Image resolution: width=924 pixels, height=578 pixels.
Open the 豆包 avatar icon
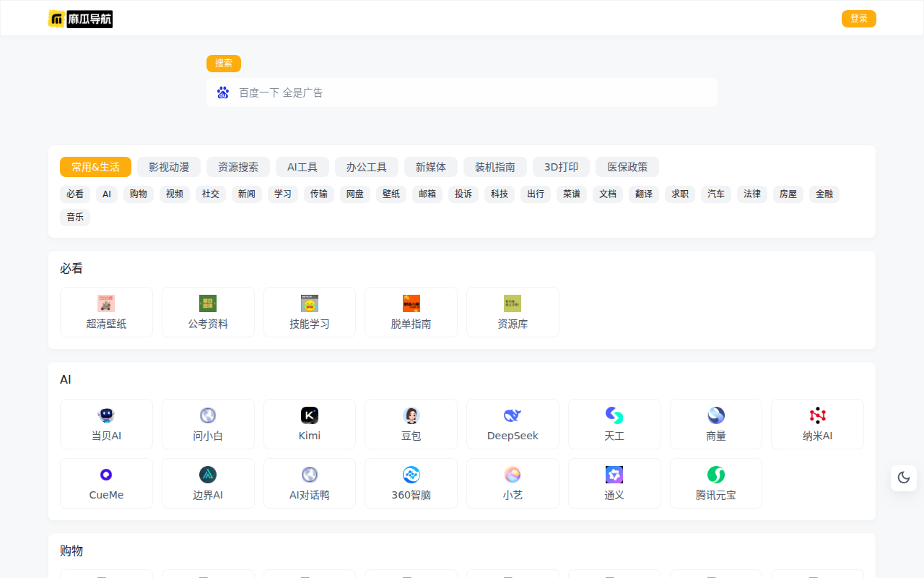(411, 415)
